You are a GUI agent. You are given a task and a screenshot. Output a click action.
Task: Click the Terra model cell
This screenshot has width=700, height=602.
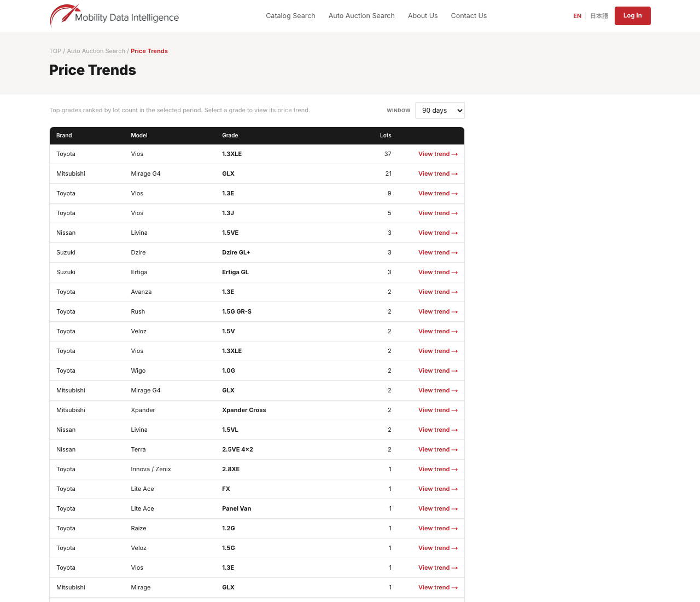coord(138,450)
